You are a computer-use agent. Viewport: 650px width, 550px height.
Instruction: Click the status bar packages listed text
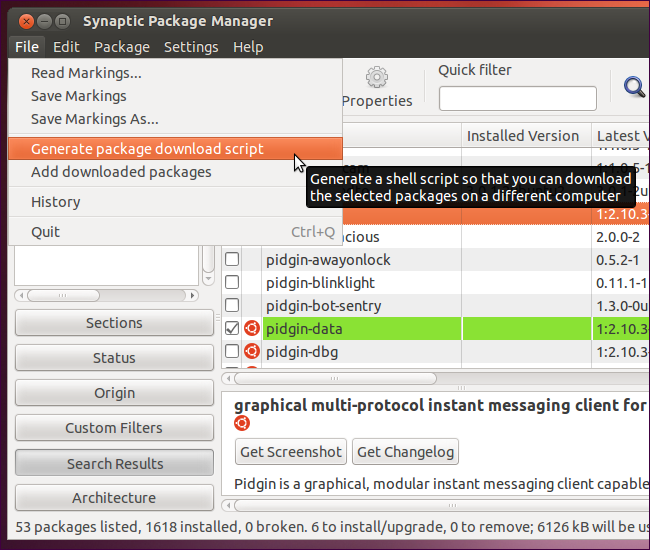click(x=77, y=526)
